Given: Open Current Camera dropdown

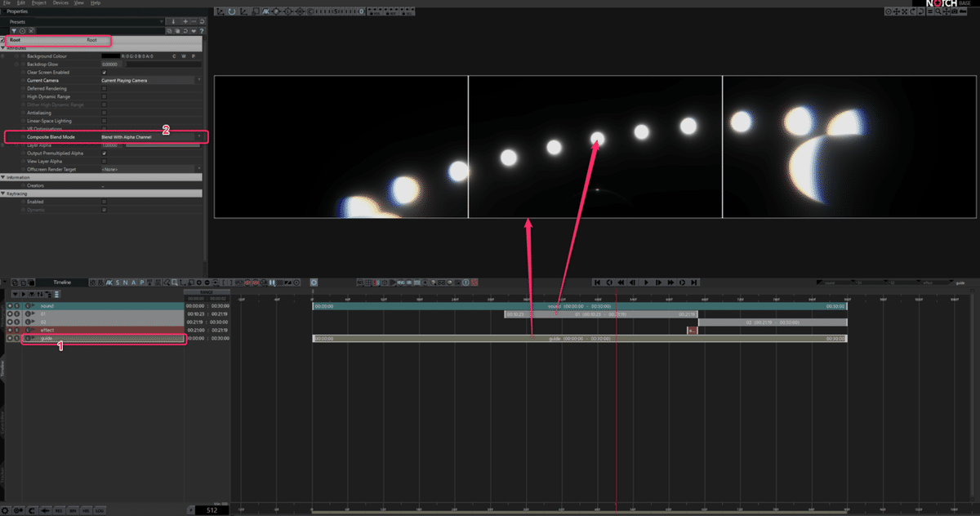Looking at the screenshot, I should click(x=151, y=80).
